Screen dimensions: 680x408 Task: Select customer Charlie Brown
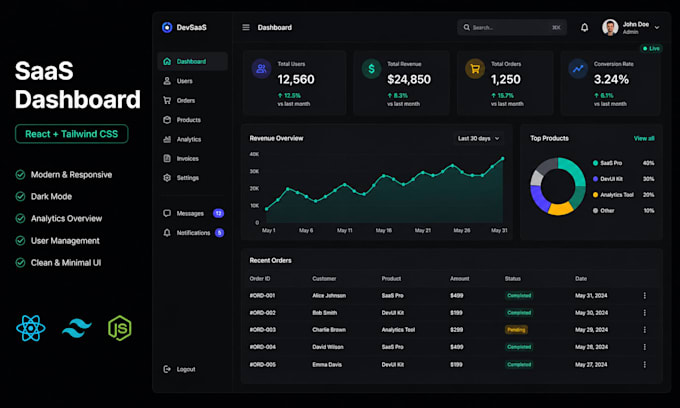click(x=329, y=330)
